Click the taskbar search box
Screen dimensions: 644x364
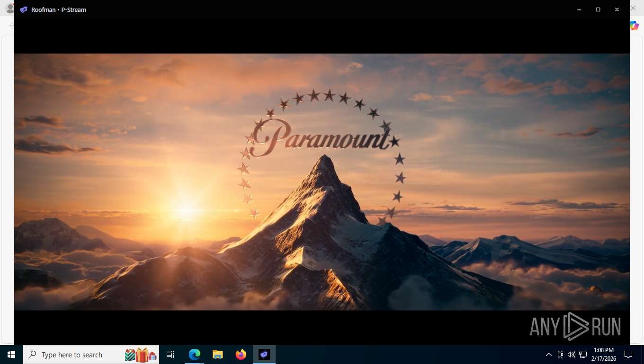(91, 355)
